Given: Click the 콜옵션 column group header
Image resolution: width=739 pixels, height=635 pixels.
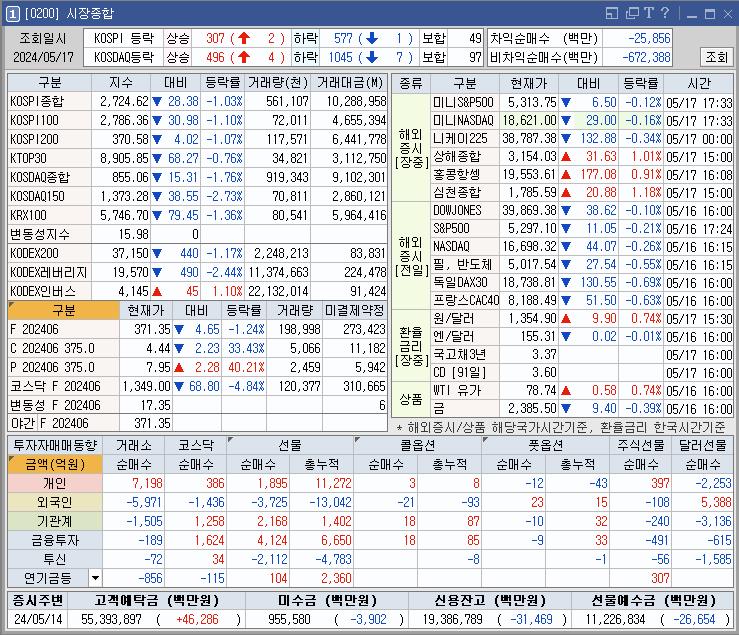Looking at the screenshot, I should click(x=418, y=445).
